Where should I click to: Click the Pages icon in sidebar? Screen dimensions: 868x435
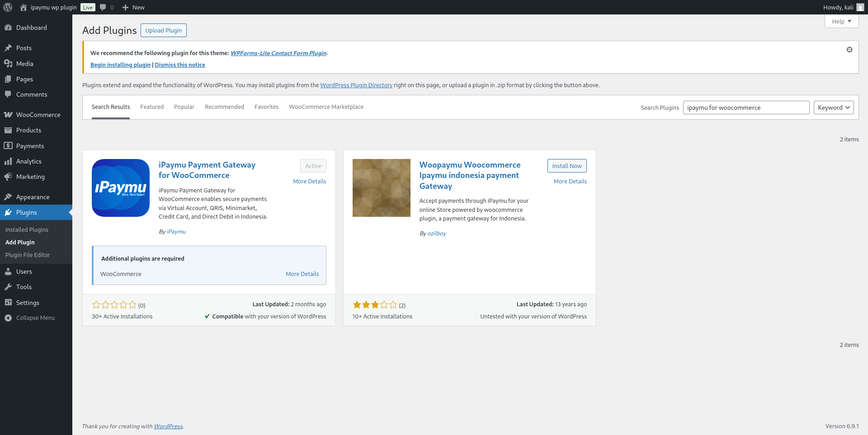click(8, 79)
